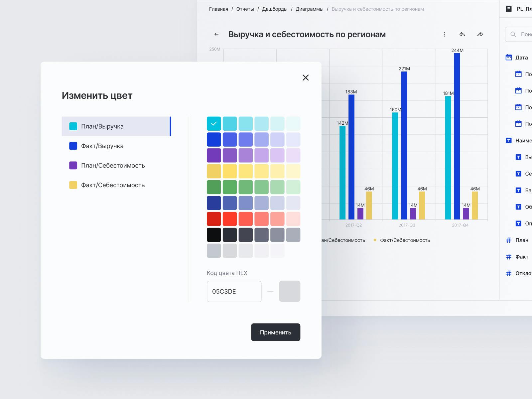Close the Изменить цвет dialog
Viewport: 532px width, 399px height.
click(x=306, y=77)
